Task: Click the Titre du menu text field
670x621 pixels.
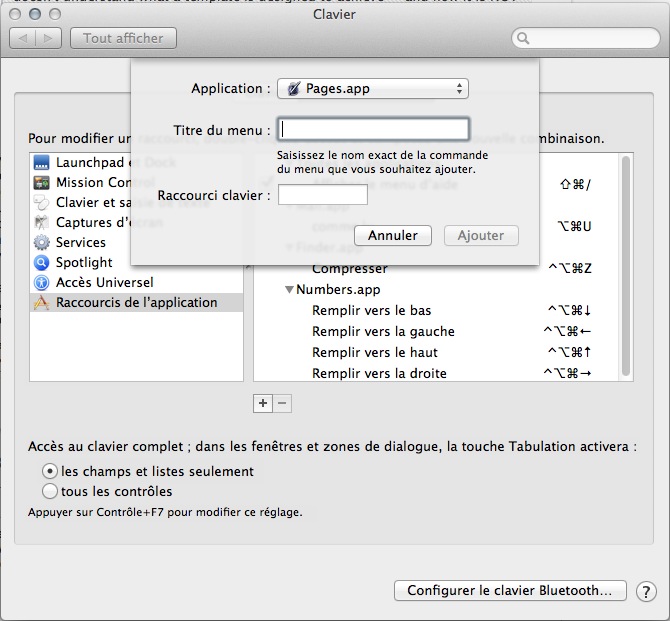Action: (373, 129)
